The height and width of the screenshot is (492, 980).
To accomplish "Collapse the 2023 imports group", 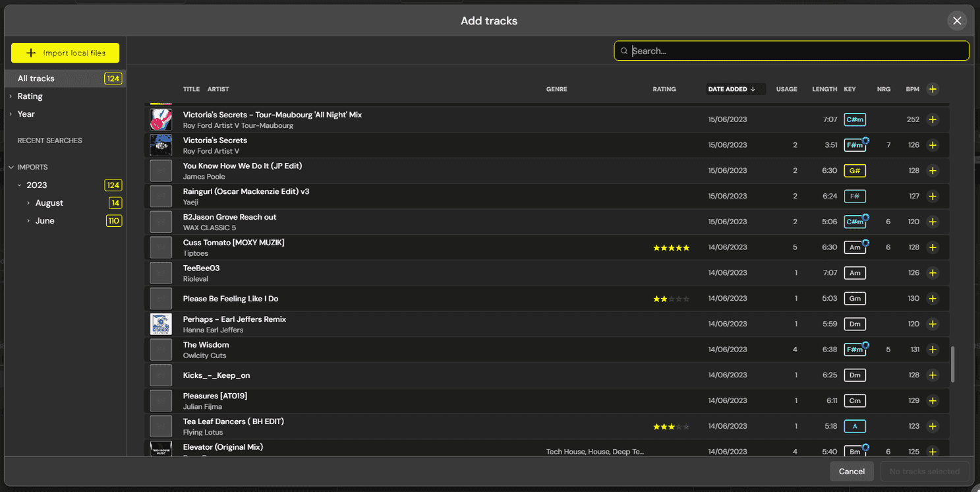I will 19,185.
